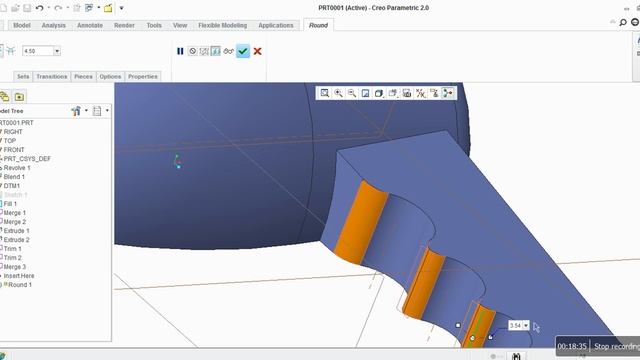Viewport: 640px width, 360px height.
Task: Accept round with green checkmark
Action: tap(243, 51)
